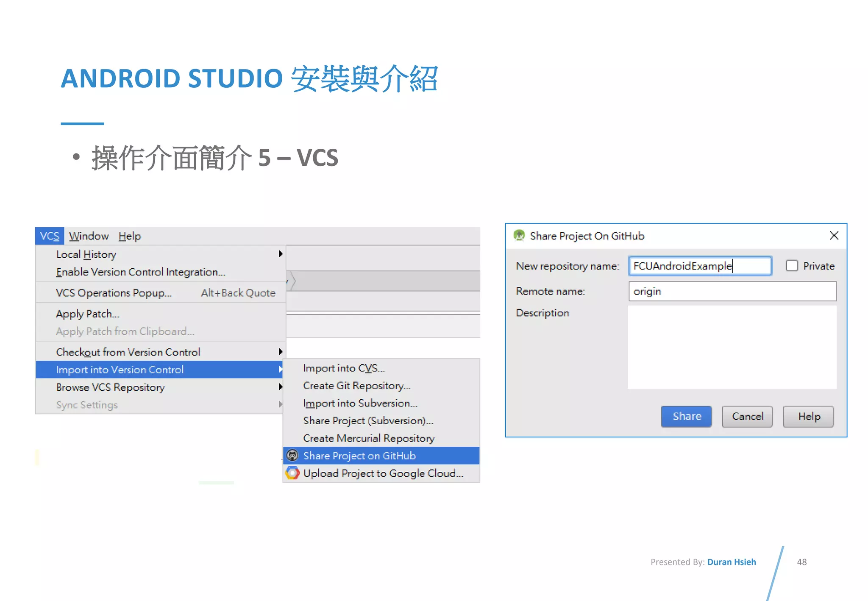The width and height of the screenshot is (868, 601).
Task: Select Apply Patch from Clipboard entry
Action: pos(161,331)
